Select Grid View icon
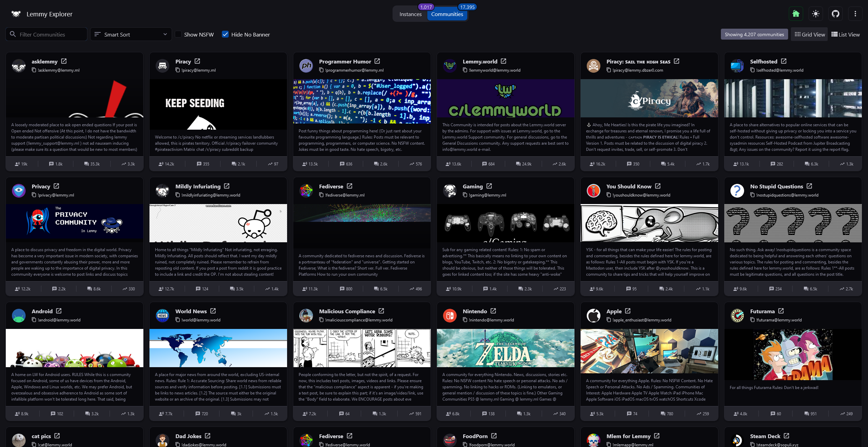 click(797, 34)
